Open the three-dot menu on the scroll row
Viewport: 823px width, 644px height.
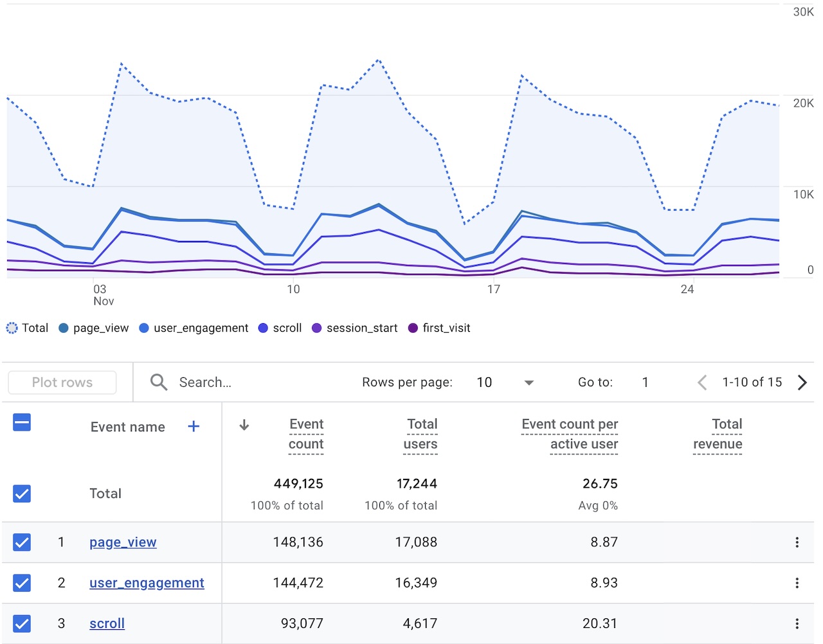(x=797, y=623)
